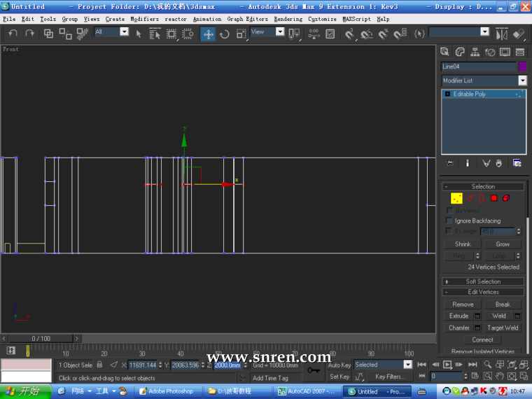Click the Grow selection button
Screen dimensions: 532x399
pos(503,244)
